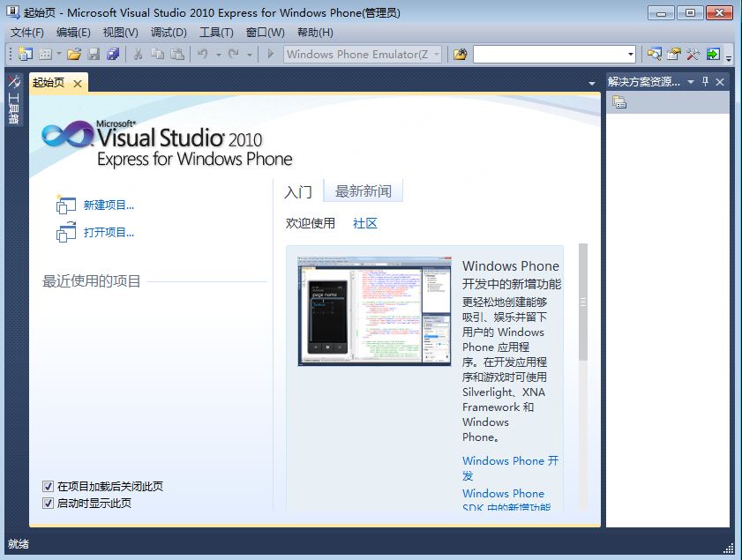Open the Find combo box dropdown arrow
Screen dimensions: 742x560
point(630,55)
